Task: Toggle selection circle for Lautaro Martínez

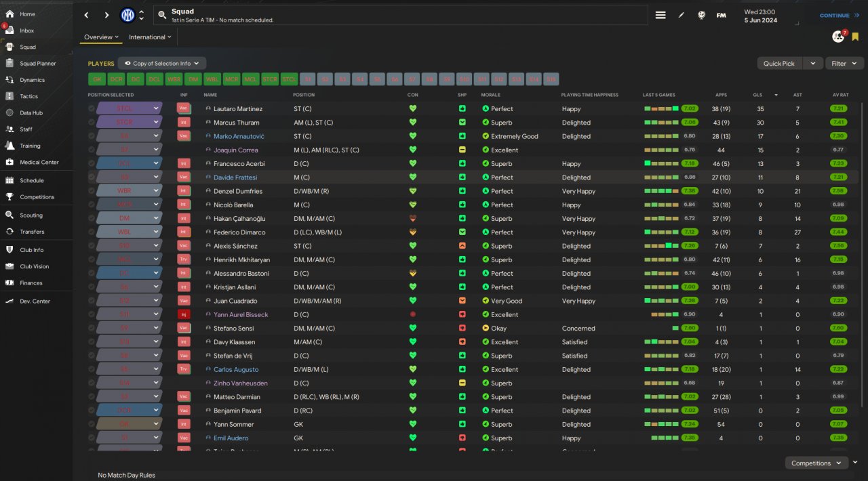Action: 92,108
